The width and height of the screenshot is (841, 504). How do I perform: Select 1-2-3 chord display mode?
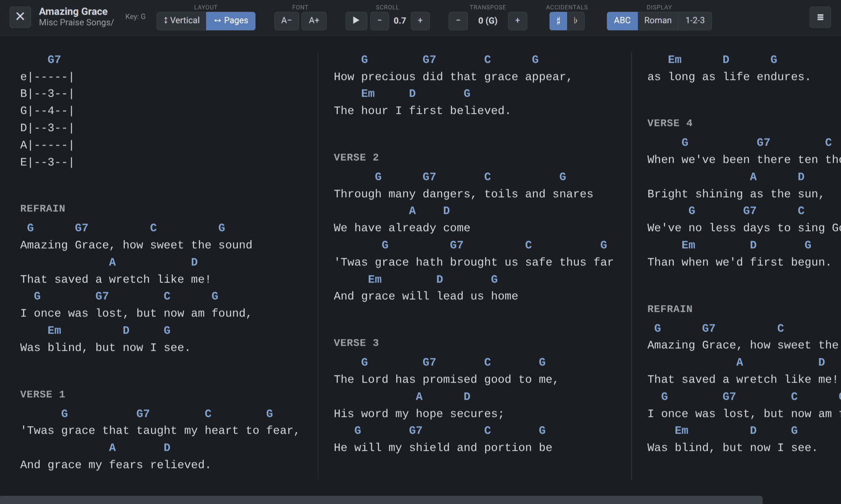[694, 20]
